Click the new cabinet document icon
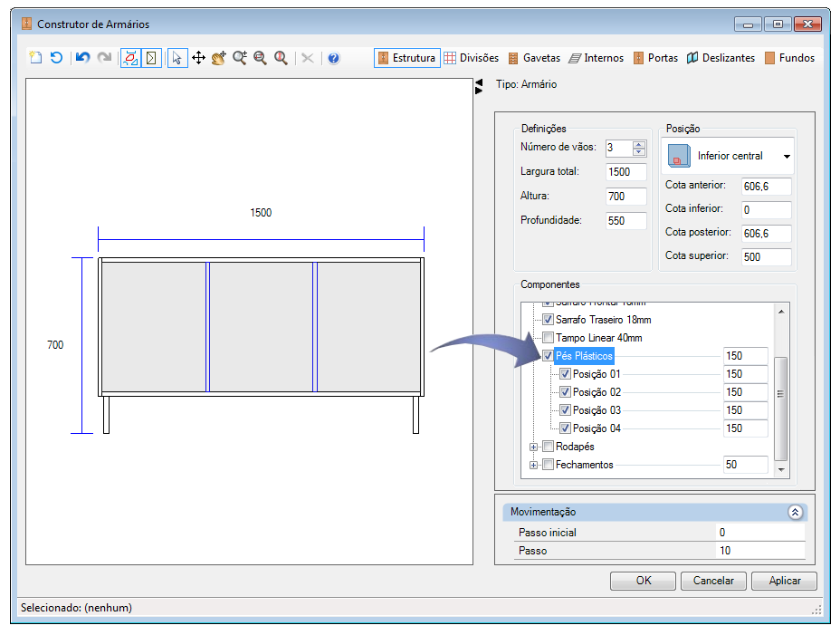Viewport: 840px width, 635px height. click(35, 58)
